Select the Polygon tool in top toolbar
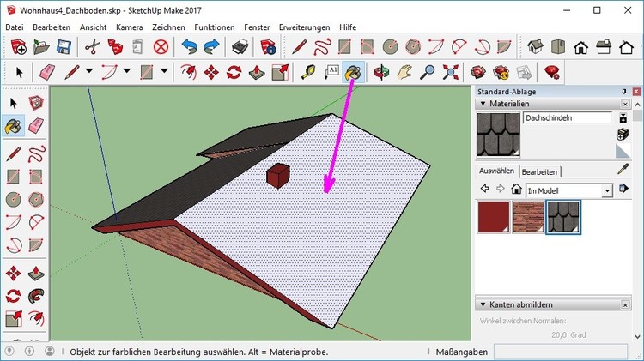The width and height of the screenshot is (644, 361). point(413,47)
